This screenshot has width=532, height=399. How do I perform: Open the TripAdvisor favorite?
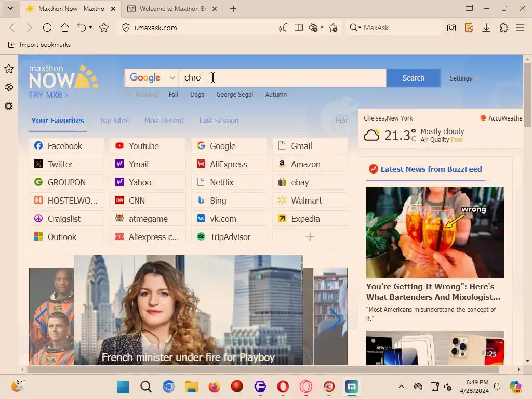click(229, 237)
